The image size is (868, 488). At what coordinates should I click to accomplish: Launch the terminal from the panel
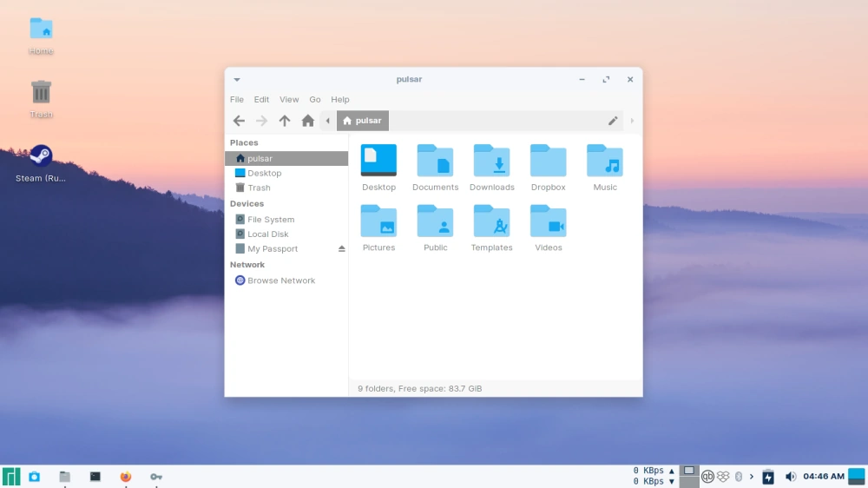point(95,477)
